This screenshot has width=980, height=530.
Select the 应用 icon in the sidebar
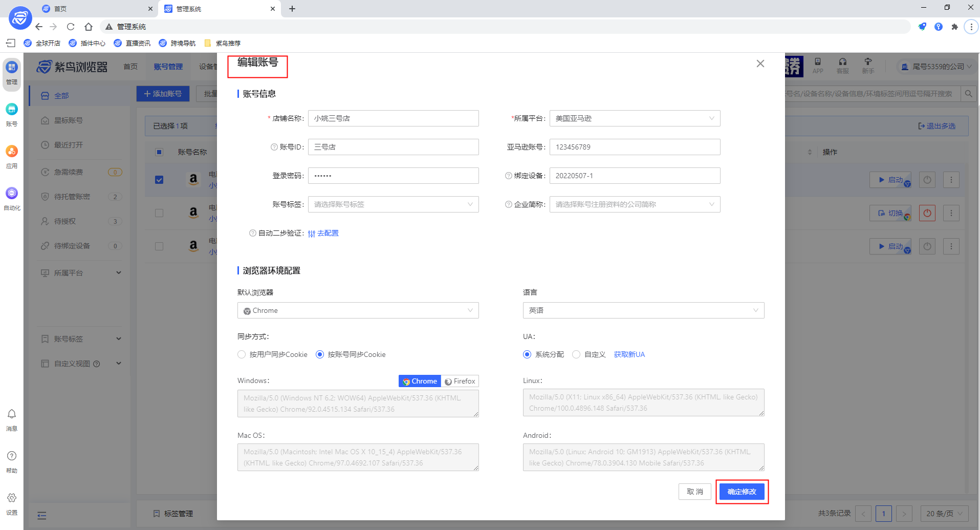click(x=11, y=157)
